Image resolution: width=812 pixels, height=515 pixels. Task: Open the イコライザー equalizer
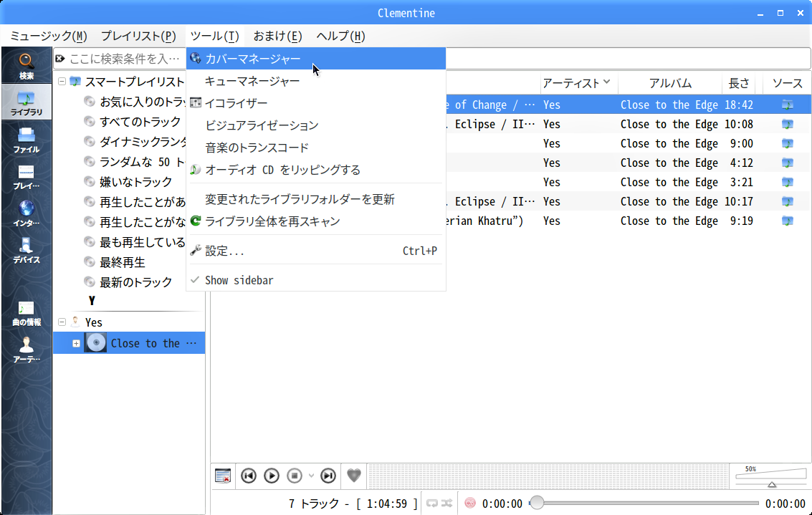pos(316,103)
